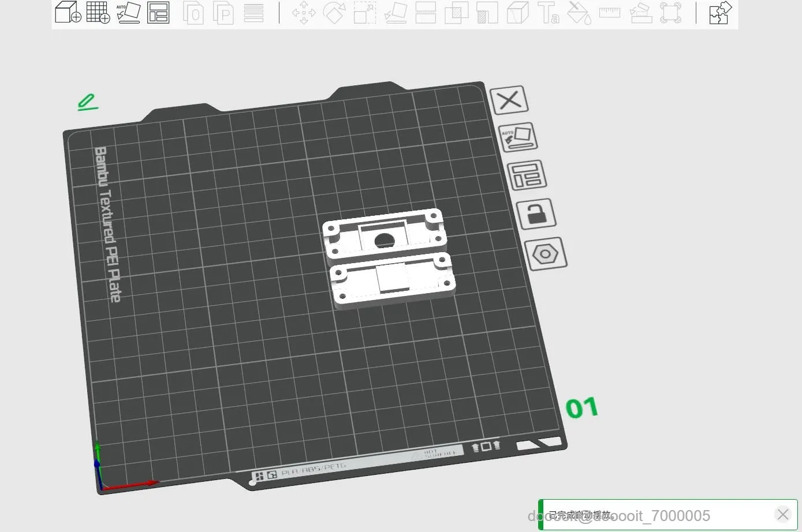Auto orient objects on this plate

[517, 137]
